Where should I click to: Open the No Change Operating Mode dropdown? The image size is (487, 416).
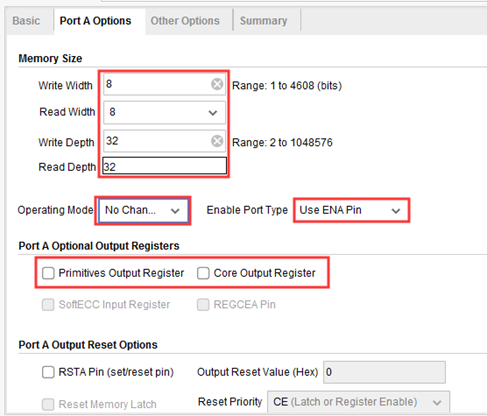[x=143, y=210]
